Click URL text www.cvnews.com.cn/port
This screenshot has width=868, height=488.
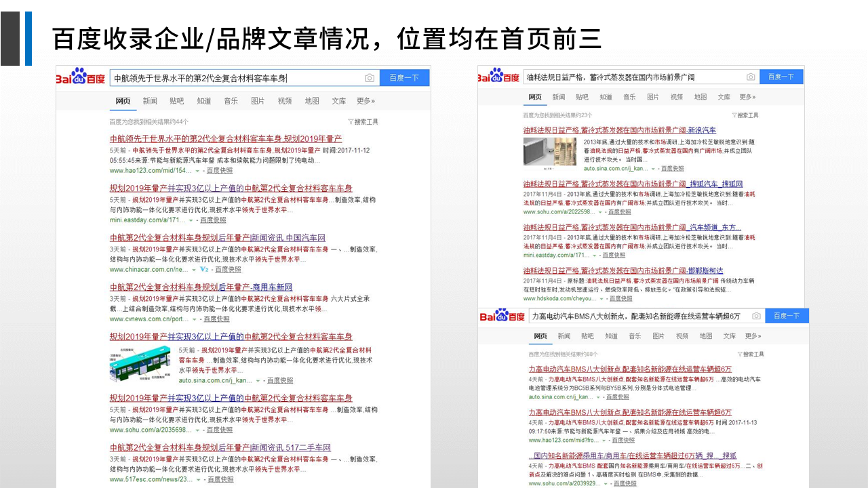tap(149, 319)
